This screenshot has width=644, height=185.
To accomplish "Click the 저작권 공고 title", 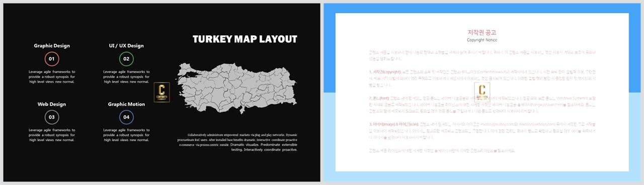I will point(482,33).
